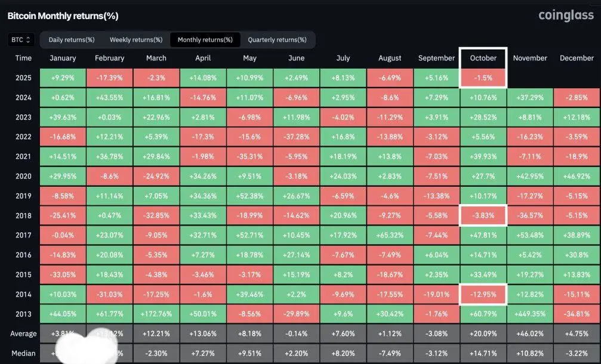Select the 2014 row label
The image size is (601, 364).
[23, 294]
